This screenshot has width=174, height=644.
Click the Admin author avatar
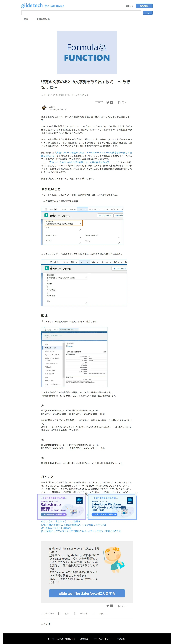pos(44,108)
